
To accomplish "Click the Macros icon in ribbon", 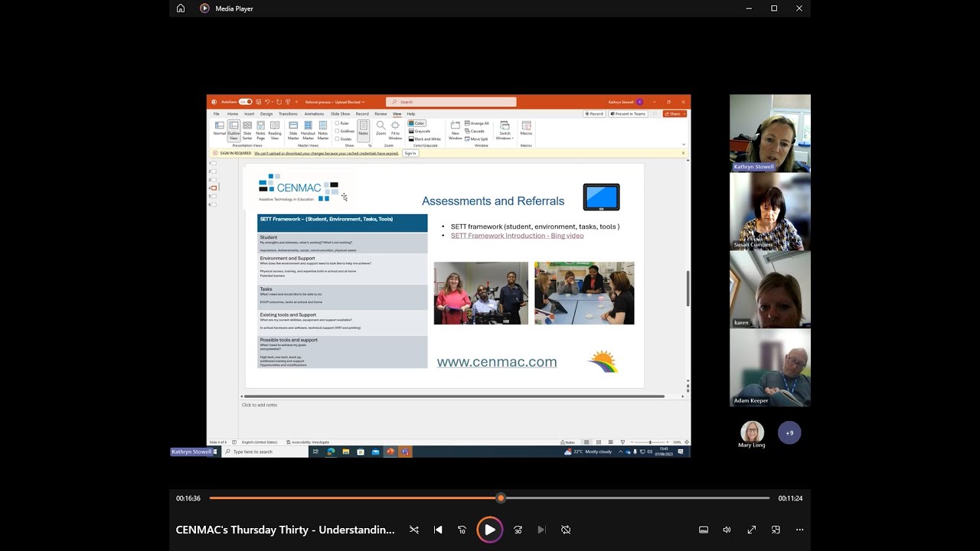I will tap(526, 128).
